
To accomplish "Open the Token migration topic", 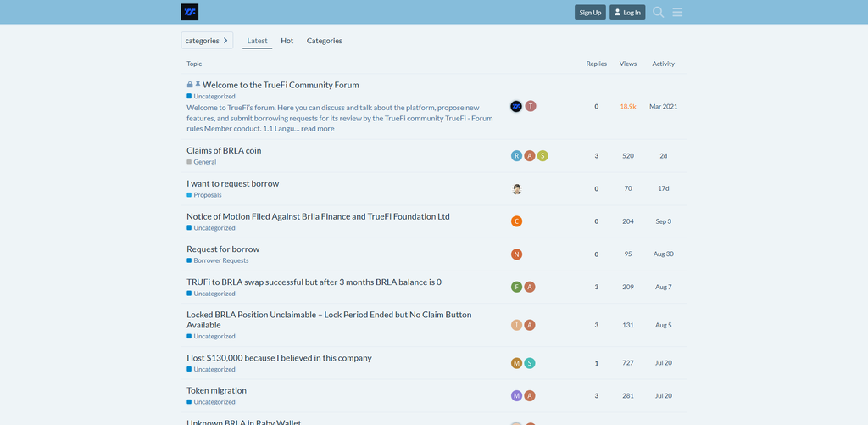I will click(216, 391).
